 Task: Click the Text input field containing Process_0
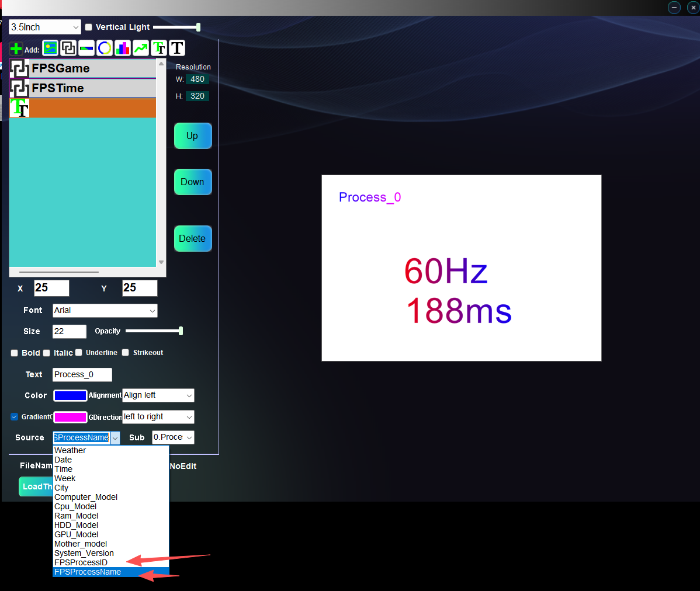(82, 375)
